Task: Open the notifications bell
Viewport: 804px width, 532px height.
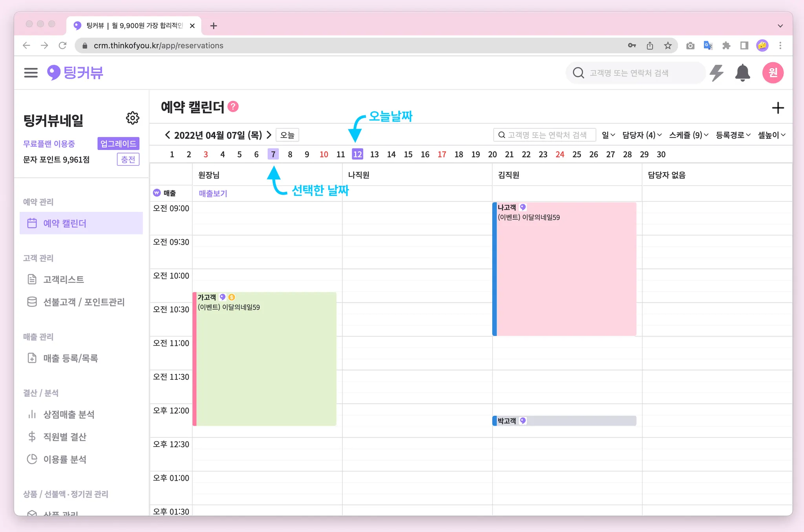Action: click(x=742, y=73)
